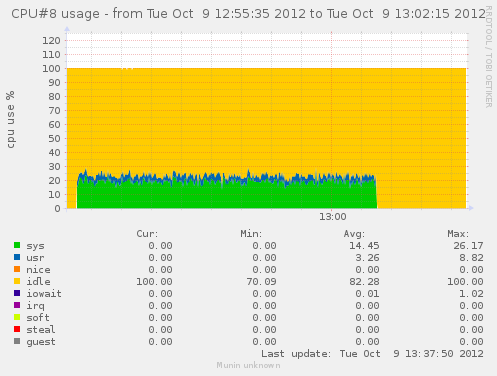Click the purple irq legend swatch
This screenshot has width=497, height=376.
pyautogui.click(x=17, y=305)
